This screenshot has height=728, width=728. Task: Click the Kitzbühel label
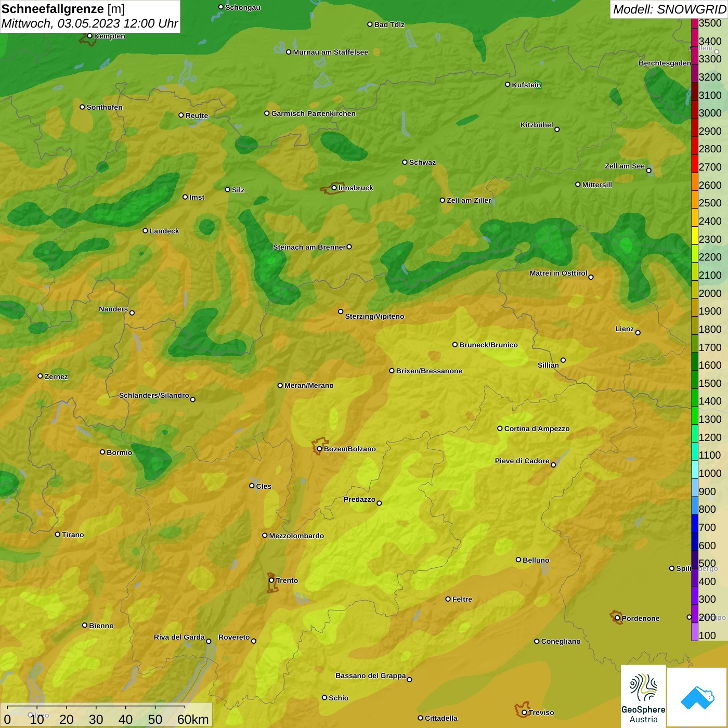click(537, 125)
